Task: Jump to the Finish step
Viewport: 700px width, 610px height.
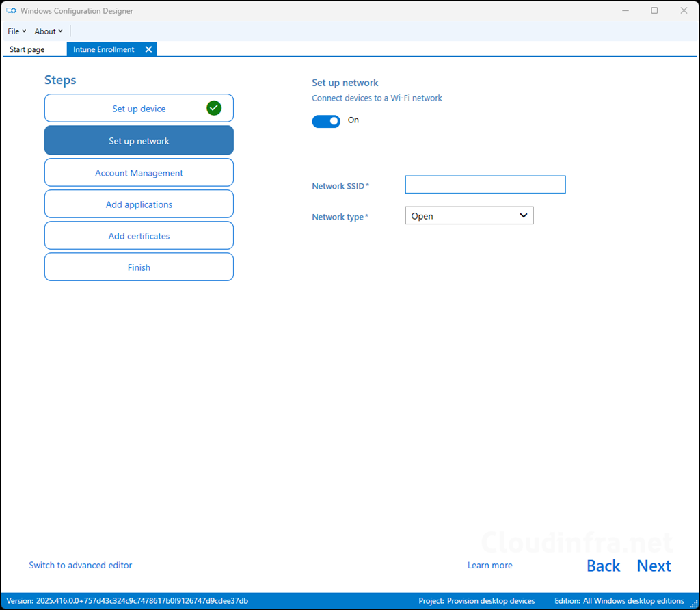Action: [x=139, y=267]
